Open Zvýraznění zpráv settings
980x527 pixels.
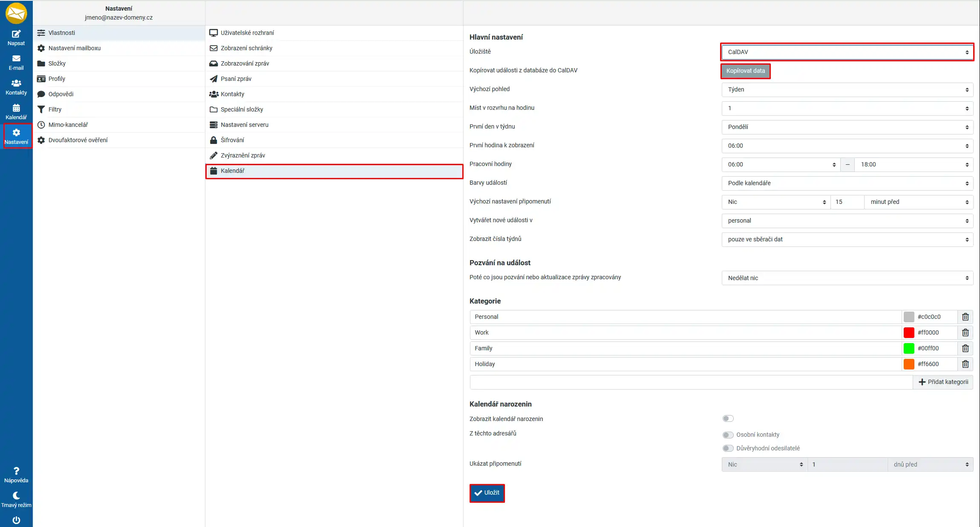coord(334,155)
